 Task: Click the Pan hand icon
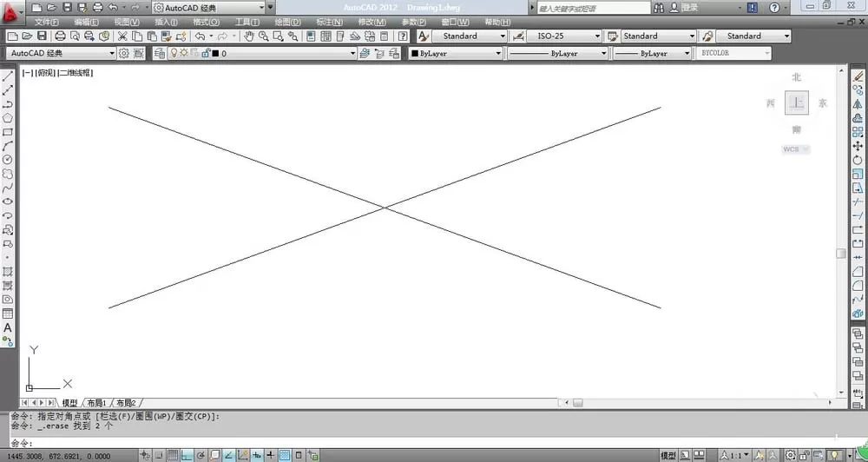(x=249, y=36)
